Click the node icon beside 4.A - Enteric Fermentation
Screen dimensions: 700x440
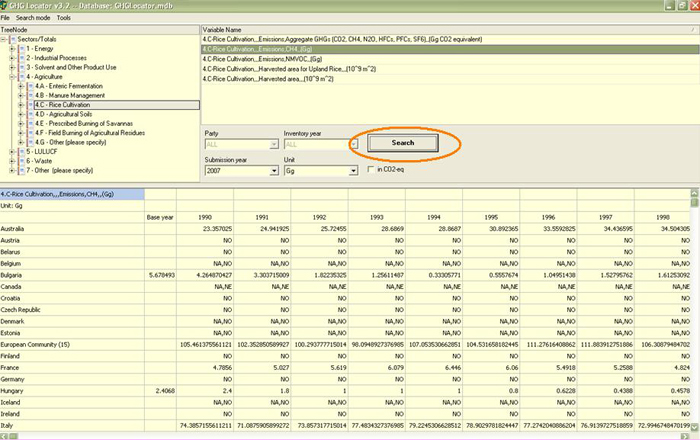click(x=30, y=86)
